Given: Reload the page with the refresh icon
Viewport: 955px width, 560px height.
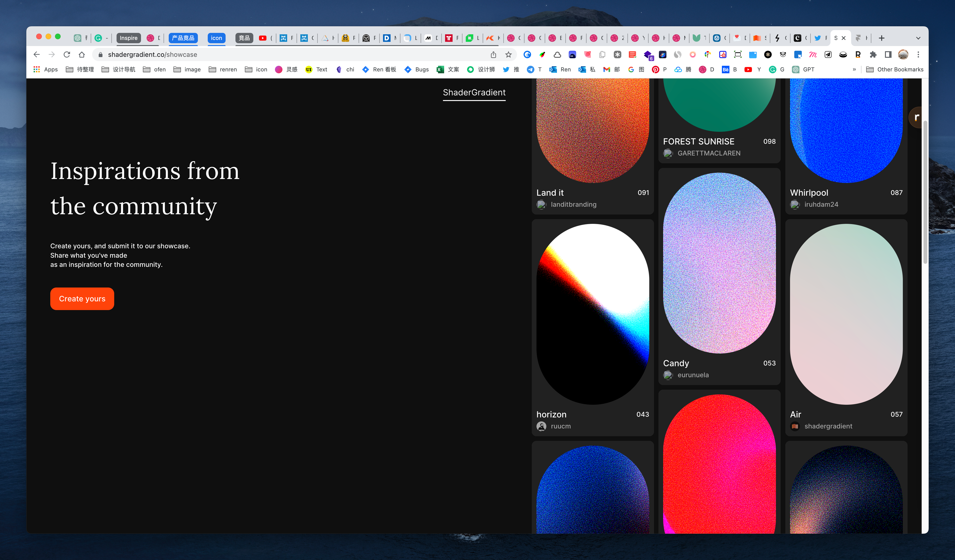Looking at the screenshot, I should pos(67,54).
